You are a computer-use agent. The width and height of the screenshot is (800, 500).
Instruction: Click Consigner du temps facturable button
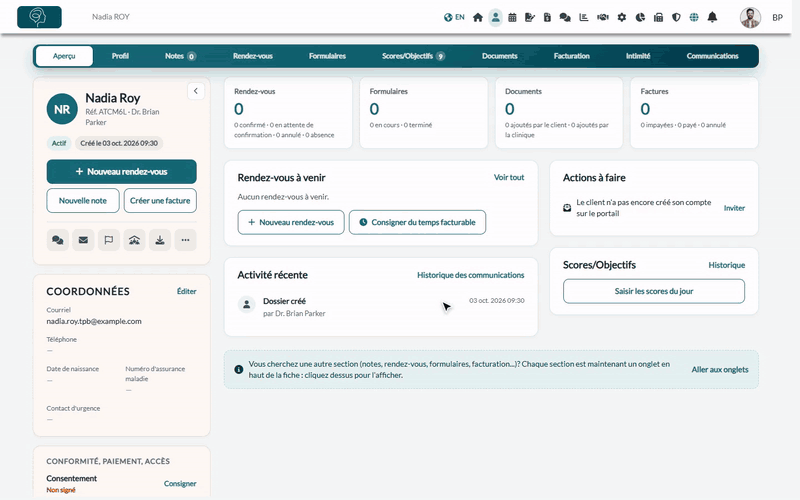click(x=417, y=222)
